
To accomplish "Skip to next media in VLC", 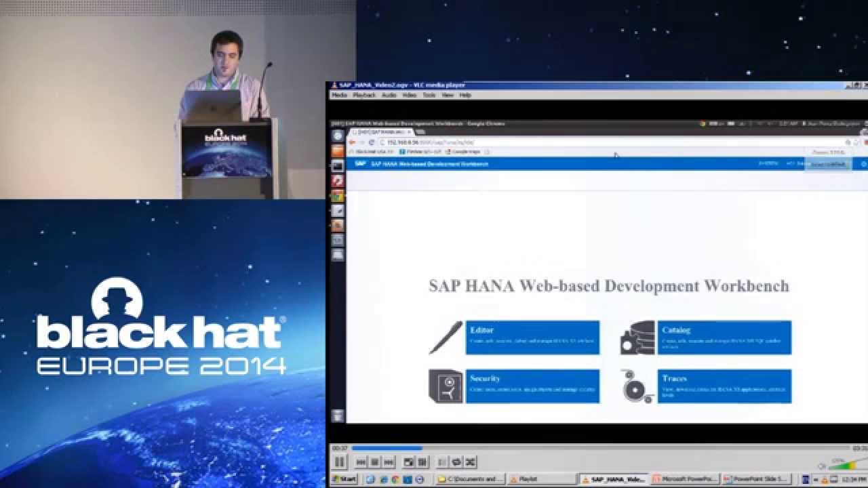I will tap(389, 462).
